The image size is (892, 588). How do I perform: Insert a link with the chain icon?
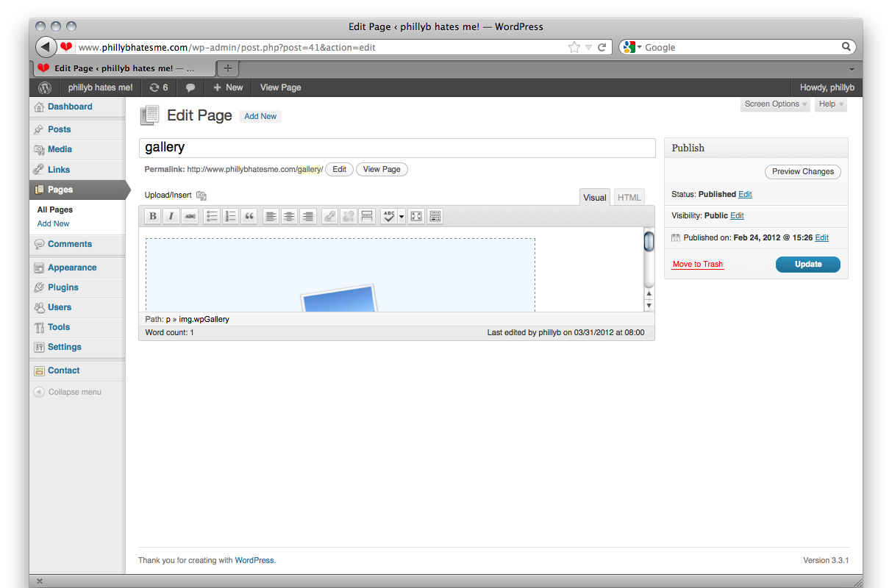click(x=329, y=215)
